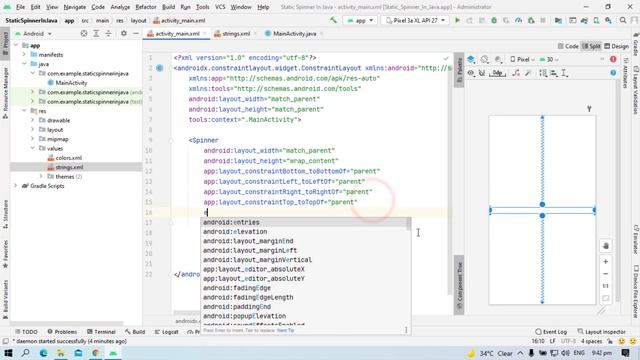This screenshot has width=640, height=360.
Task: Click the orientation for preview icon
Action: (x=484, y=60)
